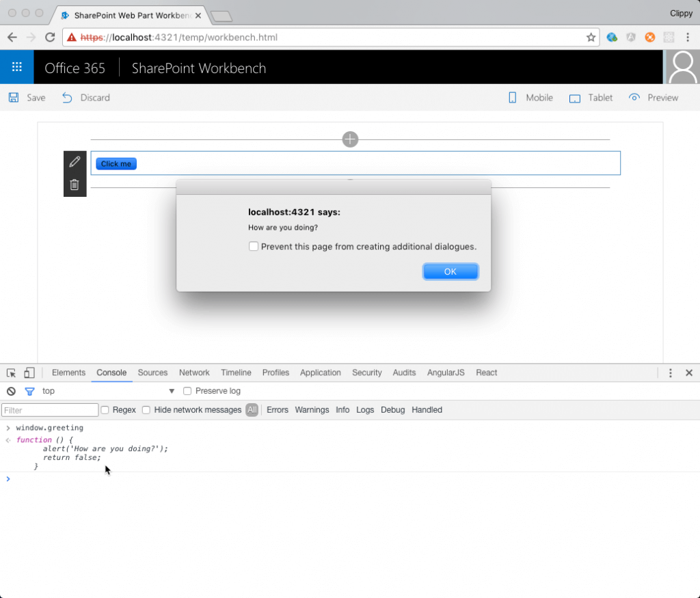Open the Clippy menu in the menu bar
This screenshot has width=700, height=598.
681,13
